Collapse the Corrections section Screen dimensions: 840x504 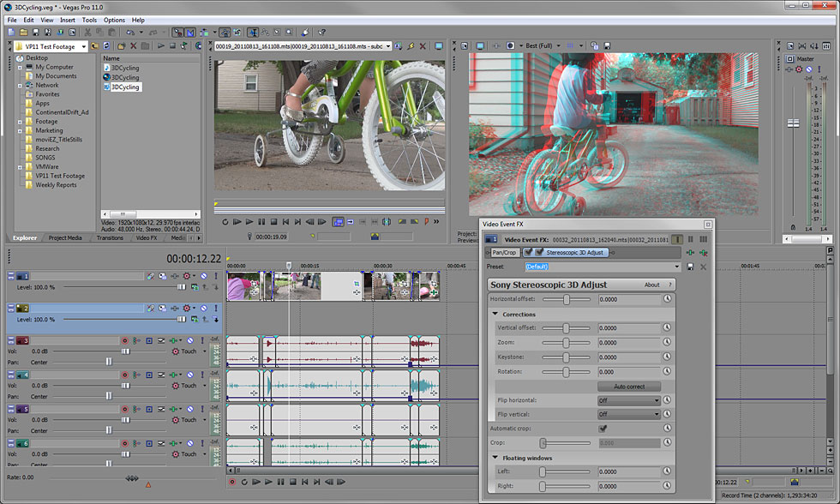(x=495, y=315)
